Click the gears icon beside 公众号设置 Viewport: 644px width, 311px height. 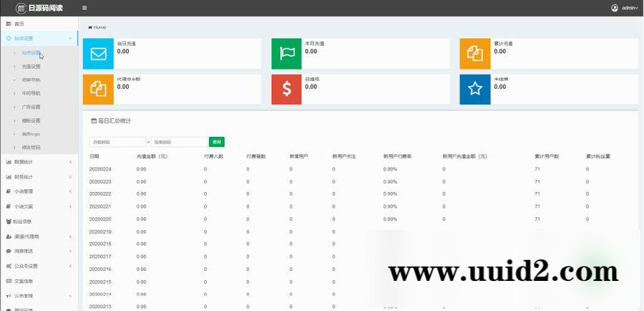(x=9, y=266)
